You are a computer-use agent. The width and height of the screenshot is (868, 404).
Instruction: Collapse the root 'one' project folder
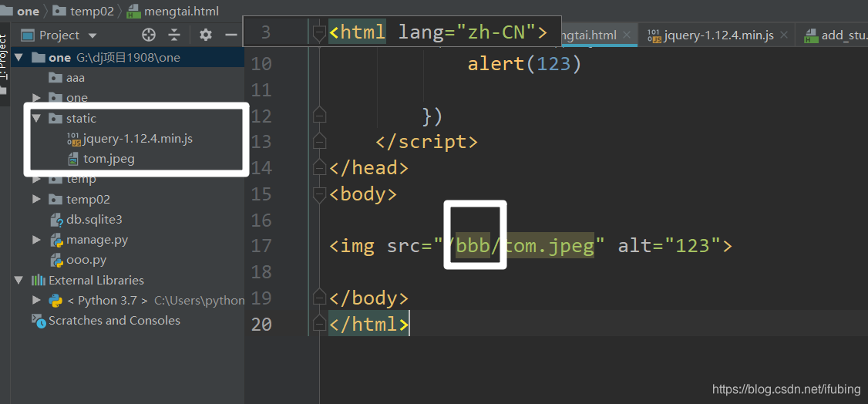(x=19, y=58)
